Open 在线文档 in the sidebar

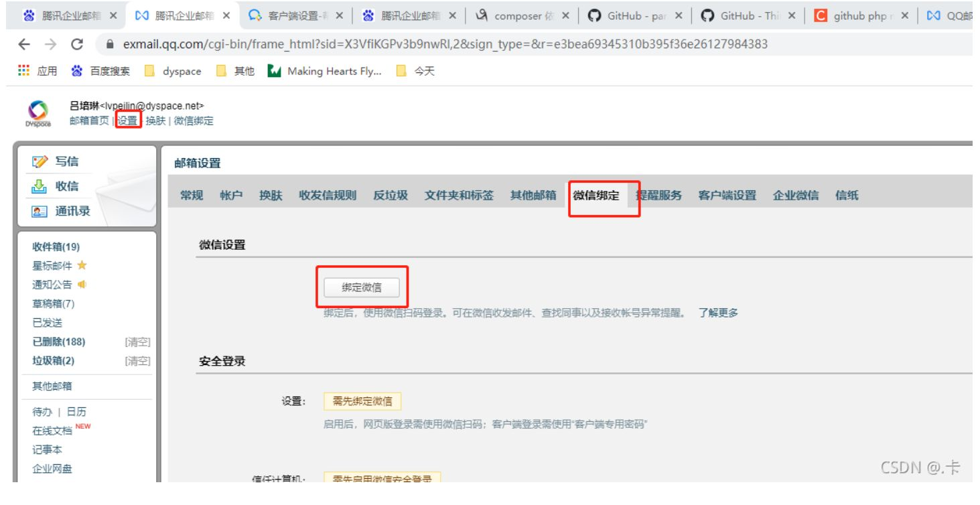(x=52, y=431)
